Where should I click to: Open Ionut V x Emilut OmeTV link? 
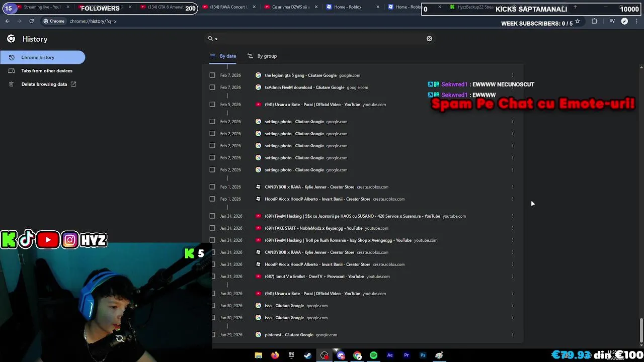(314, 277)
